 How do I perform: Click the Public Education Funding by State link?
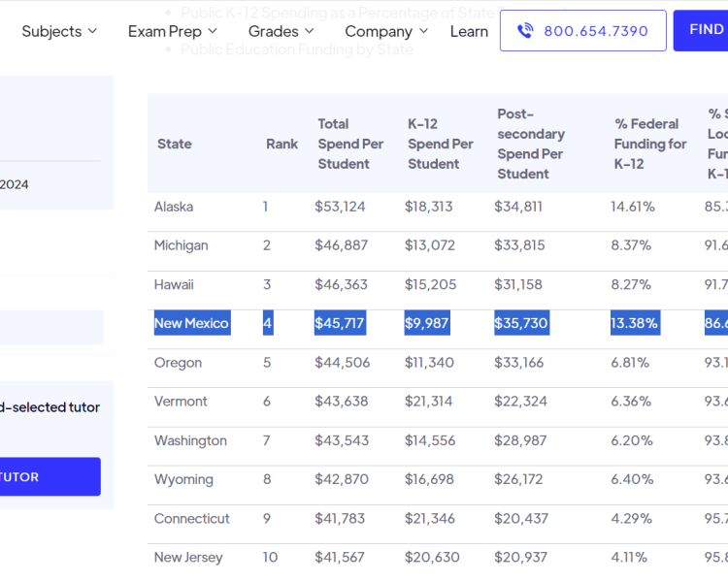point(296,49)
